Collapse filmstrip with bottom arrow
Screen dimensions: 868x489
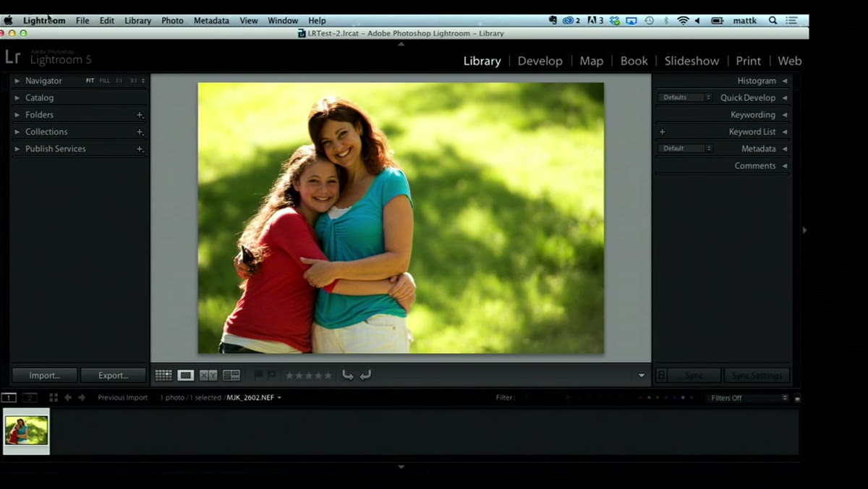pos(401,467)
